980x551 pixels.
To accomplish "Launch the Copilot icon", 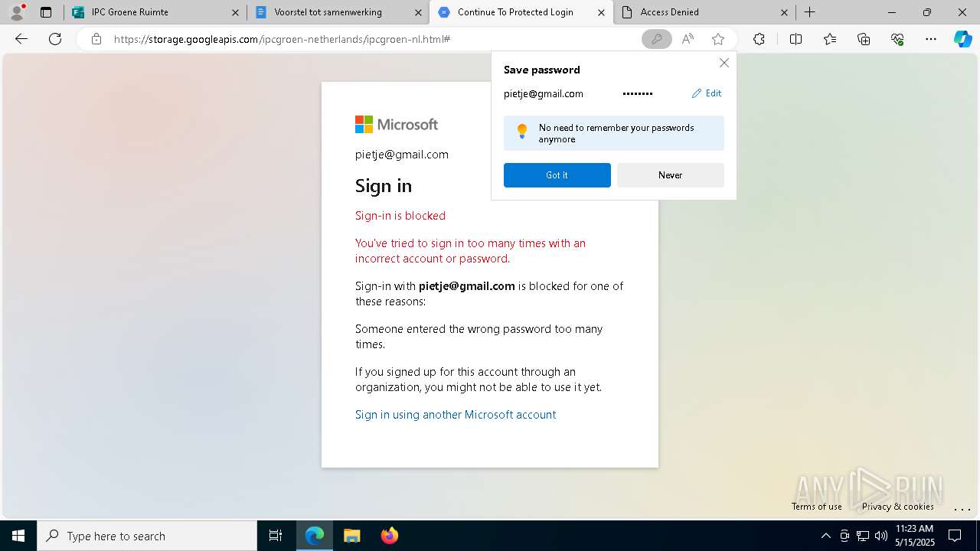I will [962, 39].
